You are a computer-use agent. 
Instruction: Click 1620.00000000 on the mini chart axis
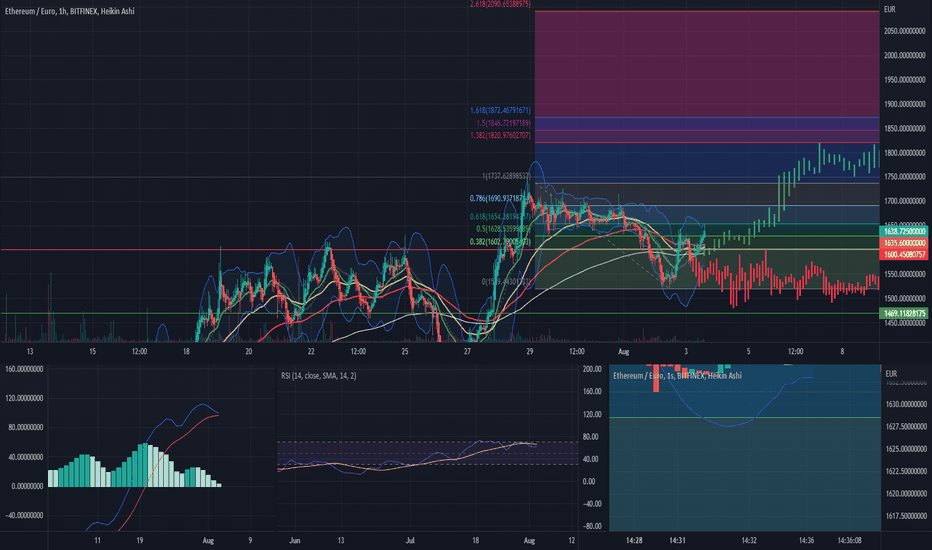906,494
